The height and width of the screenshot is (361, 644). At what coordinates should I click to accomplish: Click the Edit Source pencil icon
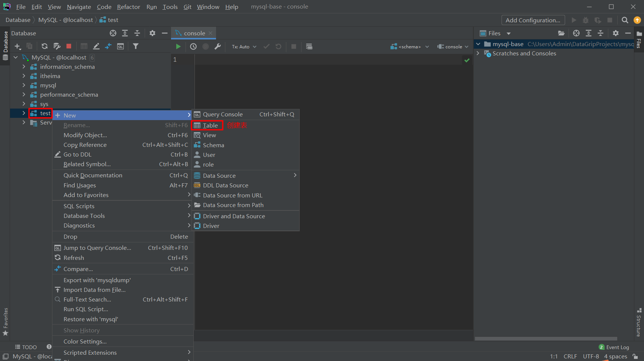coord(96,46)
